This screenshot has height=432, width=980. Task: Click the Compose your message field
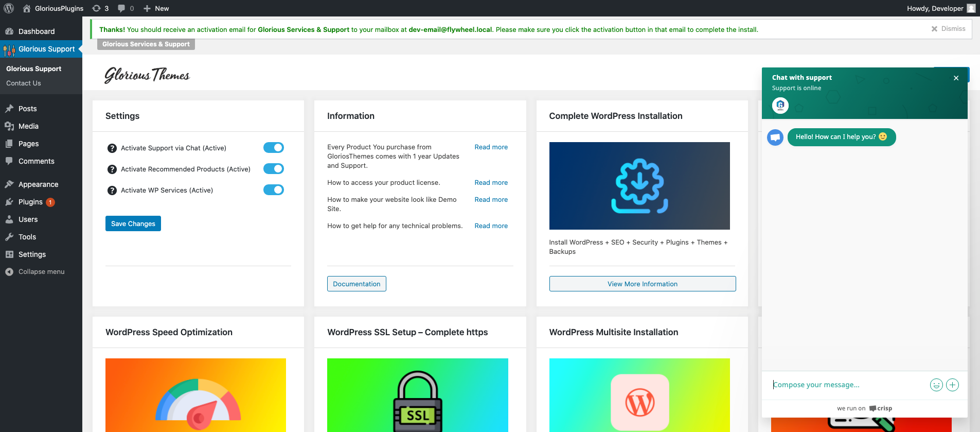pos(849,385)
